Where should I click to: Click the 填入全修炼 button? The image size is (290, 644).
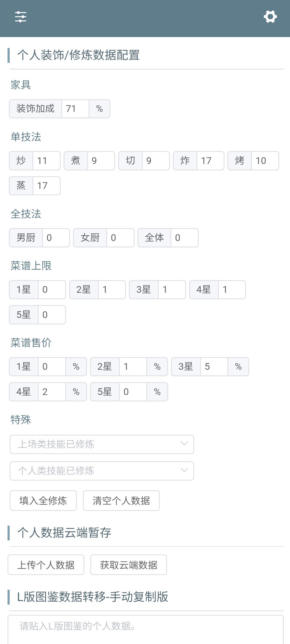pyautogui.click(x=43, y=501)
